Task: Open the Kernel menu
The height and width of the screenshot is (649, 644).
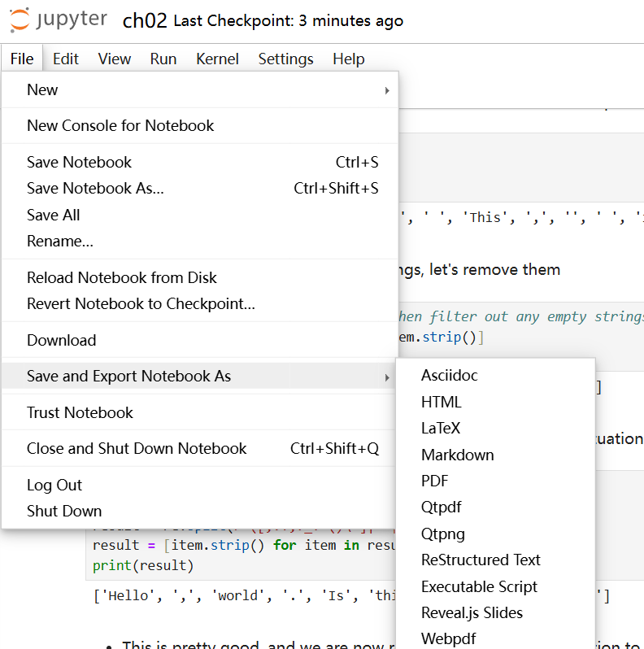Action: [217, 59]
